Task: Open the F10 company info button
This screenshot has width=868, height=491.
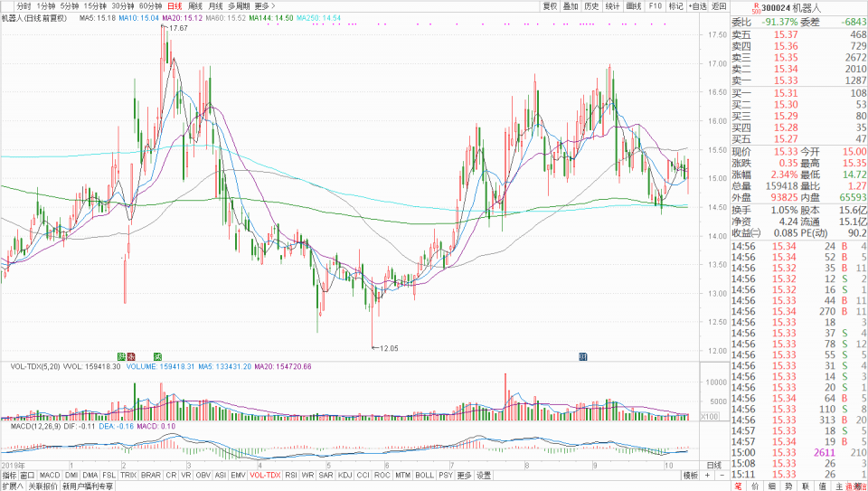Action: click(x=655, y=6)
